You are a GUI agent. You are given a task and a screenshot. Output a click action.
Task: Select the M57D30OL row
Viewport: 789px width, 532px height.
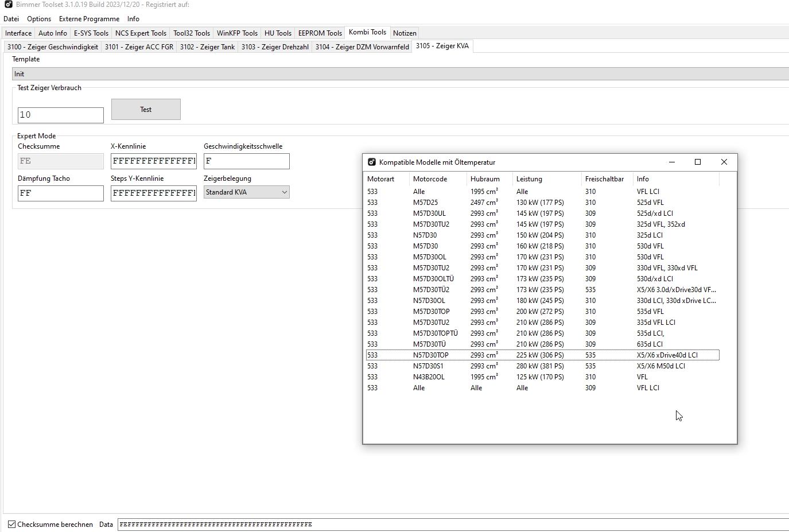[542, 257]
